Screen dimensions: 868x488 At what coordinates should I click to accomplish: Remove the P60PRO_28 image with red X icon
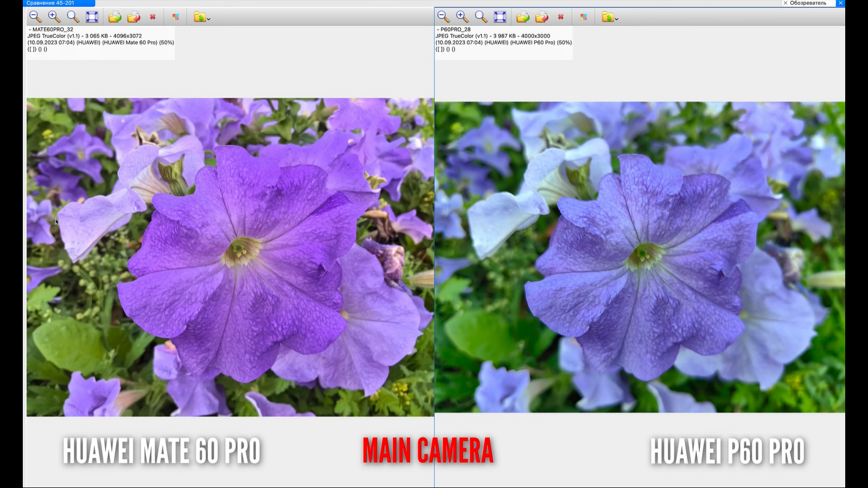click(561, 17)
